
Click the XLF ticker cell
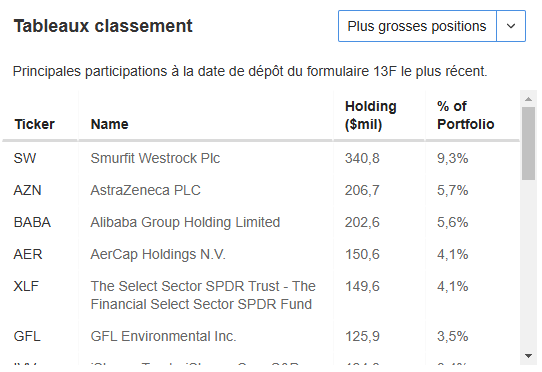pyautogui.click(x=26, y=286)
